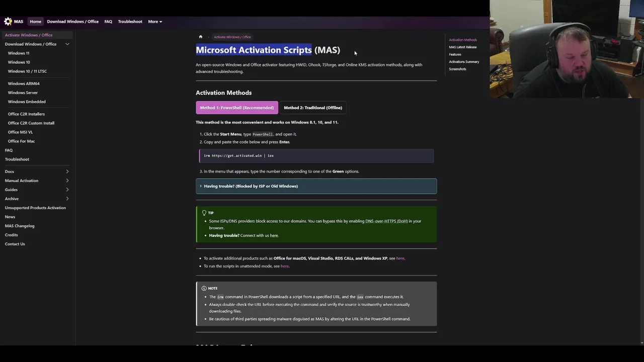Open the MAS Changelog sidebar link

click(x=20, y=226)
